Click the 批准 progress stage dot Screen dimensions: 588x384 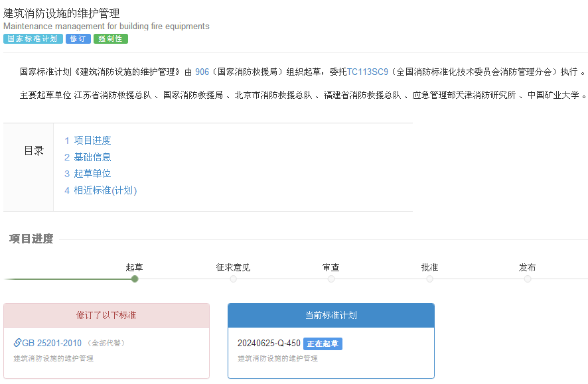(429, 279)
